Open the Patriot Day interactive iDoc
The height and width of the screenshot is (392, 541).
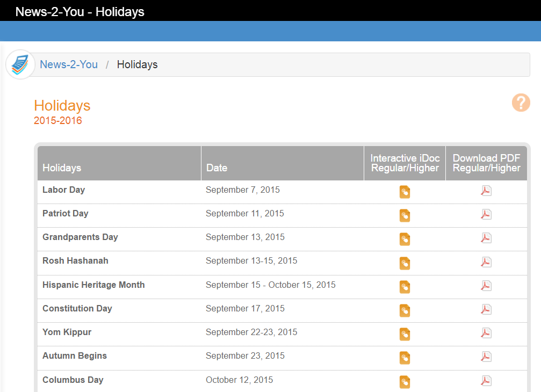405,216
